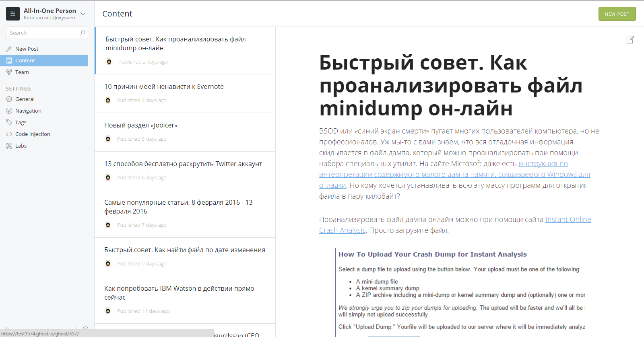Select the Content sidebar item
The height and width of the screenshot is (337, 644).
(x=25, y=61)
